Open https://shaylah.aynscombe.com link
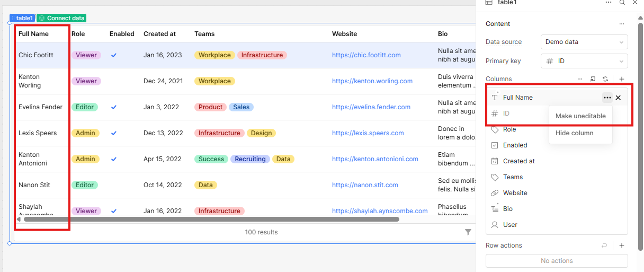Image resolution: width=644 pixels, height=272 pixels. tap(380, 211)
